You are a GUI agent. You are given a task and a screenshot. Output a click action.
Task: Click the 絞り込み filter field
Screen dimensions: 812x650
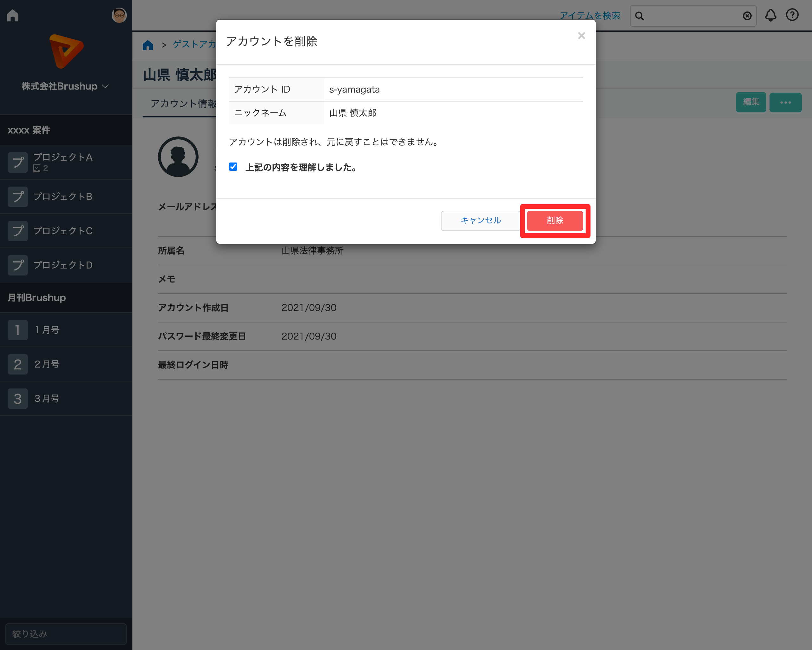pyautogui.click(x=66, y=634)
